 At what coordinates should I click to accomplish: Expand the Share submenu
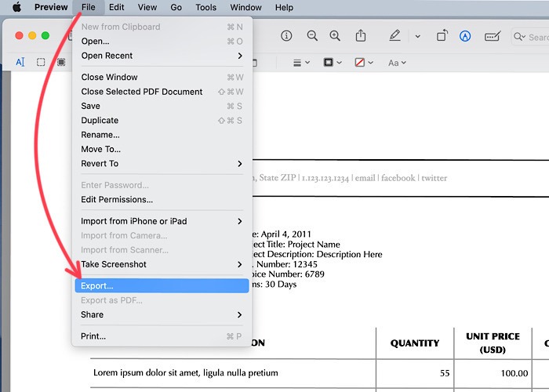point(162,314)
